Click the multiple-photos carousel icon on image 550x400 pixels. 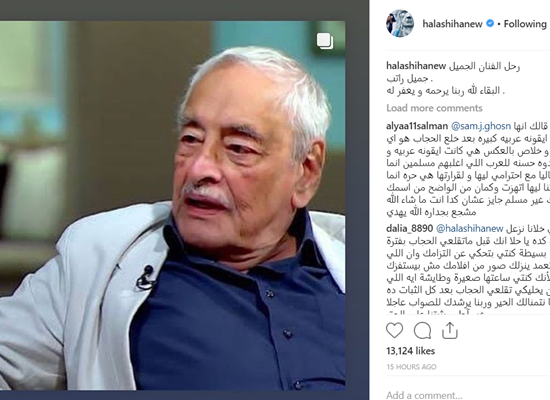click(325, 41)
